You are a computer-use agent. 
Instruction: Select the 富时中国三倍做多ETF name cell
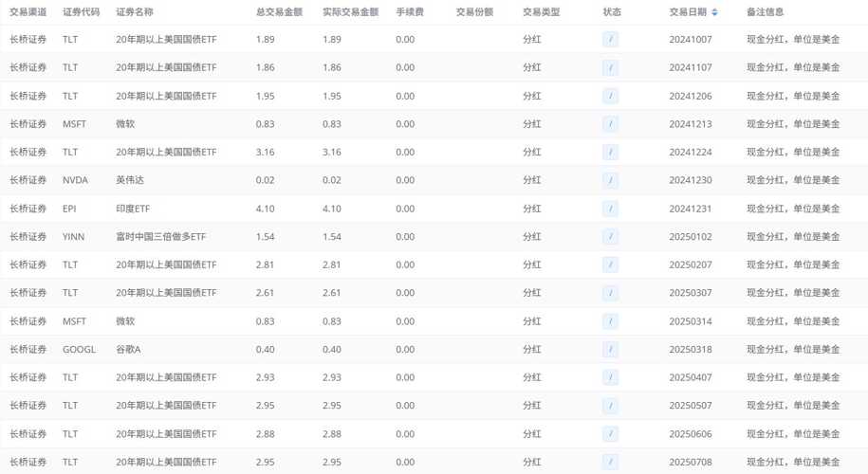point(160,237)
